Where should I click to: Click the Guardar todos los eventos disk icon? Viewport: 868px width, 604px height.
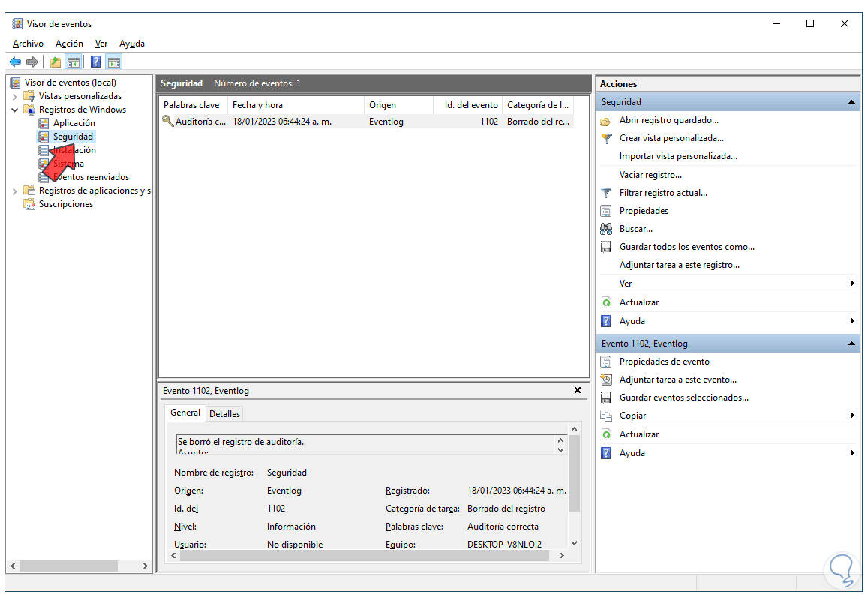point(606,247)
